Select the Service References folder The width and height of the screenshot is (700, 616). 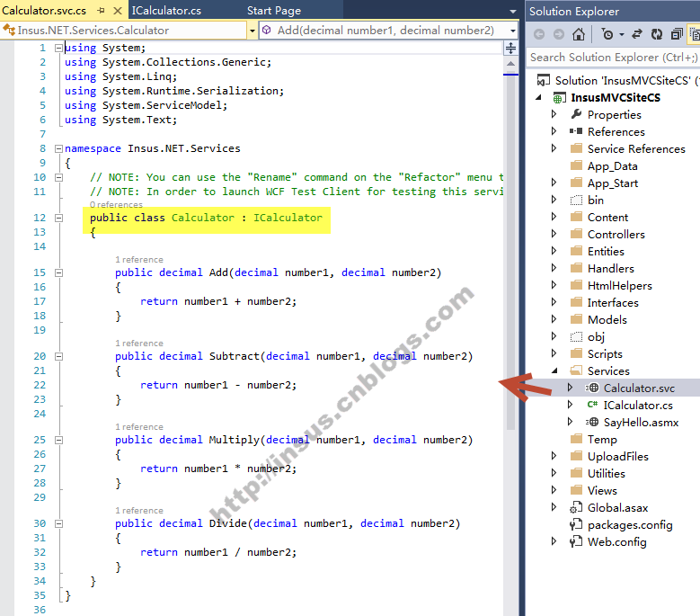pyautogui.click(x=635, y=148)
